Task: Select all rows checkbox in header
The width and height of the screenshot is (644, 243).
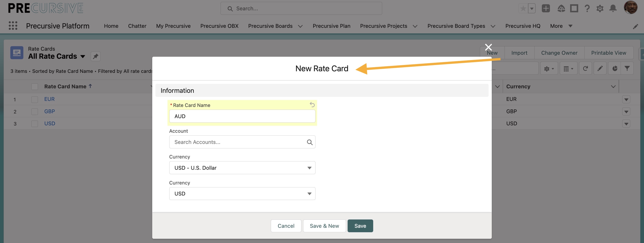Action: pos(35,87)
